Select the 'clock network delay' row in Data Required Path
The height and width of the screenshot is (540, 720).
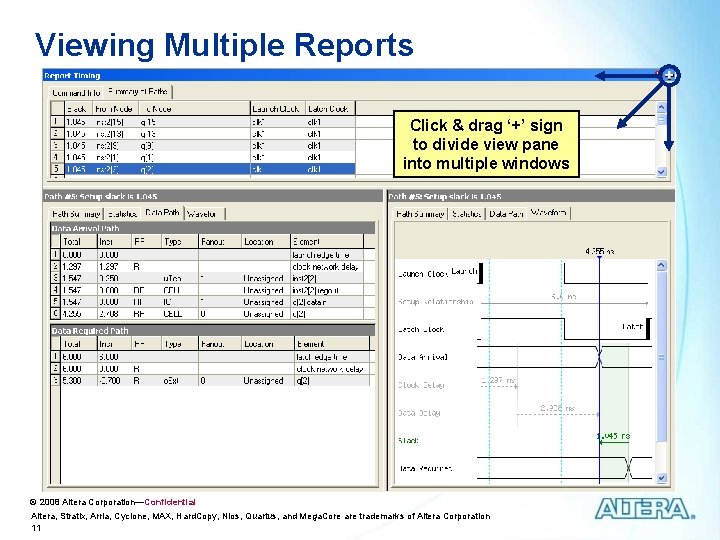click(212, 369)
